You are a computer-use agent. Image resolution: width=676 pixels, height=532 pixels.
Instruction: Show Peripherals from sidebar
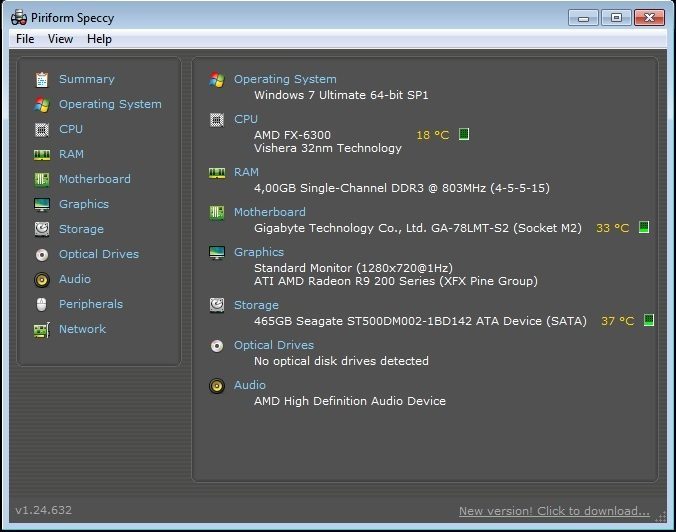point(91,304)
